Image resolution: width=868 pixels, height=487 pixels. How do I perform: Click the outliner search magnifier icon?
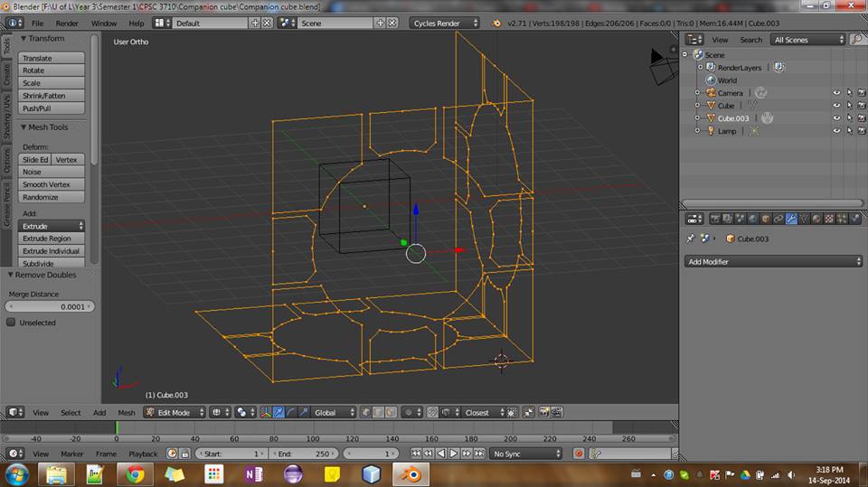click(x=856, y=39)
